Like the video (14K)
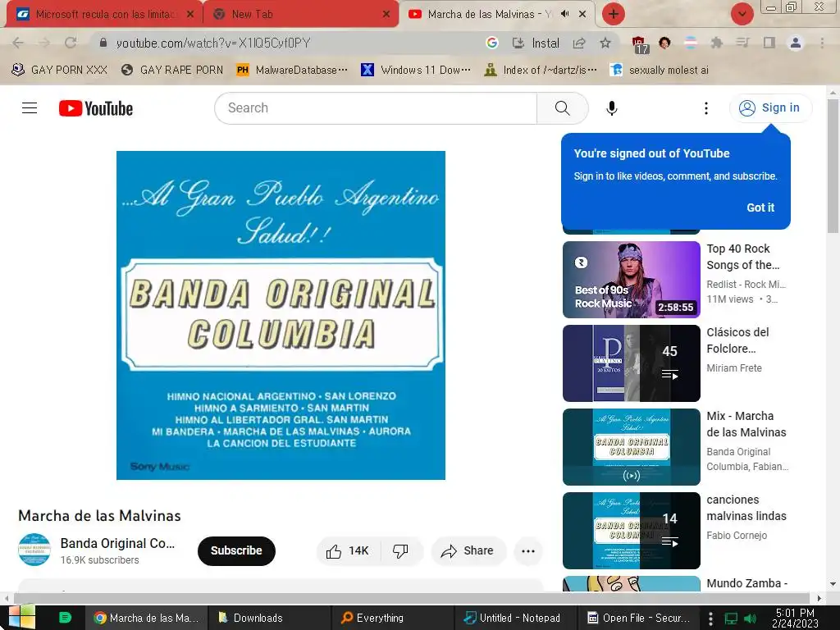 [348, 550]
